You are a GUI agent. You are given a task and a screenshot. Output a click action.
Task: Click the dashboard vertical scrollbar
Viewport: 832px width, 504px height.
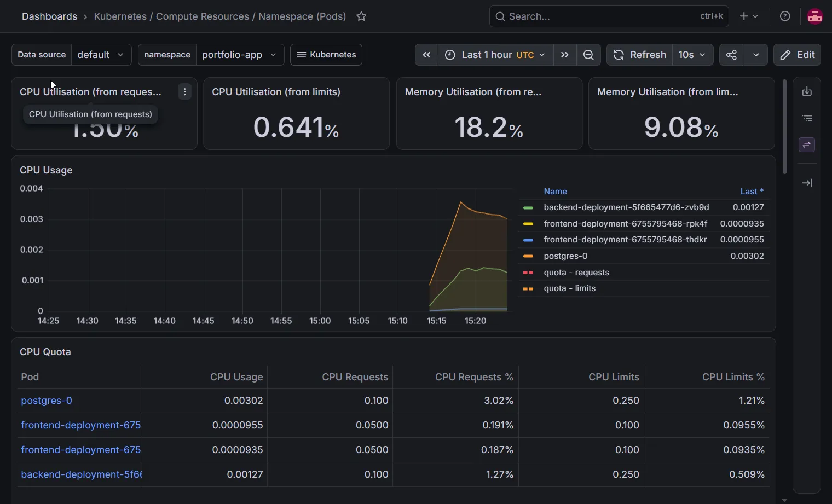784,127
